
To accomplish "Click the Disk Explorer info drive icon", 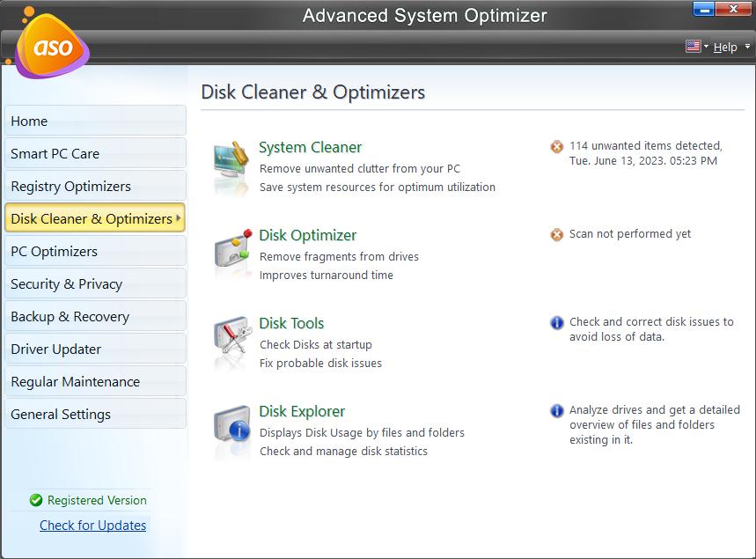I will click(232, 430).
